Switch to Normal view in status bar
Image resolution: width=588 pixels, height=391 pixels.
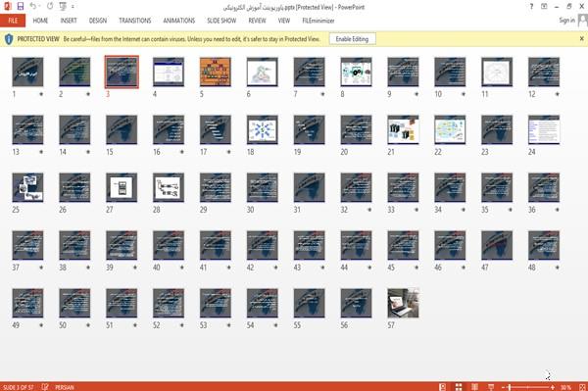click(443, 387)
